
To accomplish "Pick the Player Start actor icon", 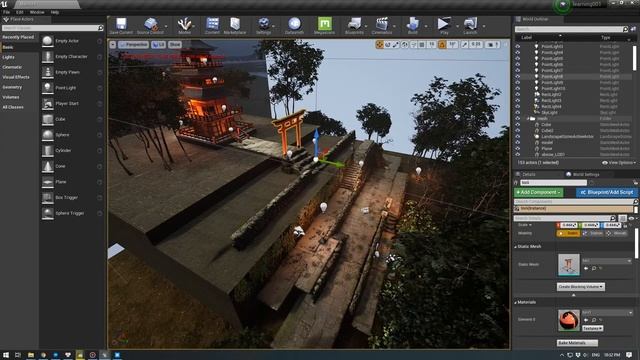I will tap(48, 104).
